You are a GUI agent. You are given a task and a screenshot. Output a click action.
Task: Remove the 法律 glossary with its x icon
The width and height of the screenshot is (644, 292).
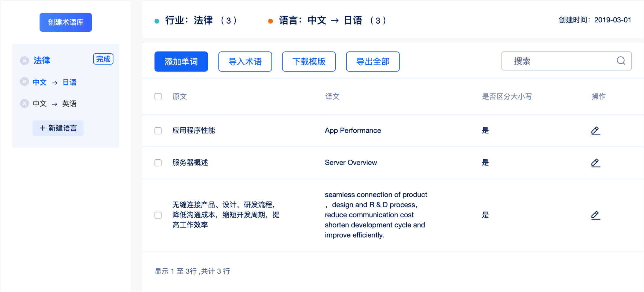[24, 61]
